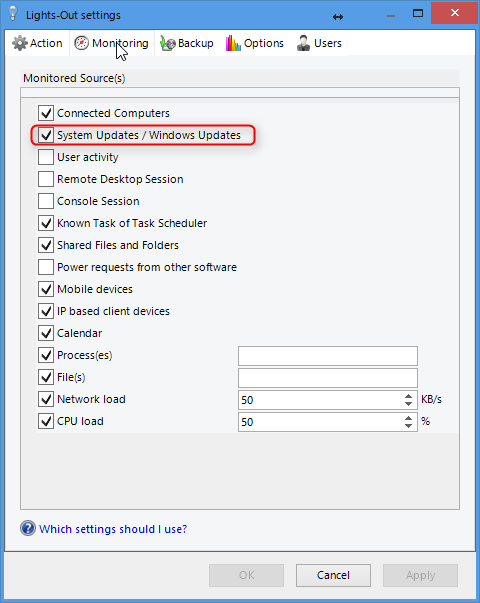Viewport: 480px width, 603px height.
Task: Decrease Network load with down arrow
Action: point(408,404)
